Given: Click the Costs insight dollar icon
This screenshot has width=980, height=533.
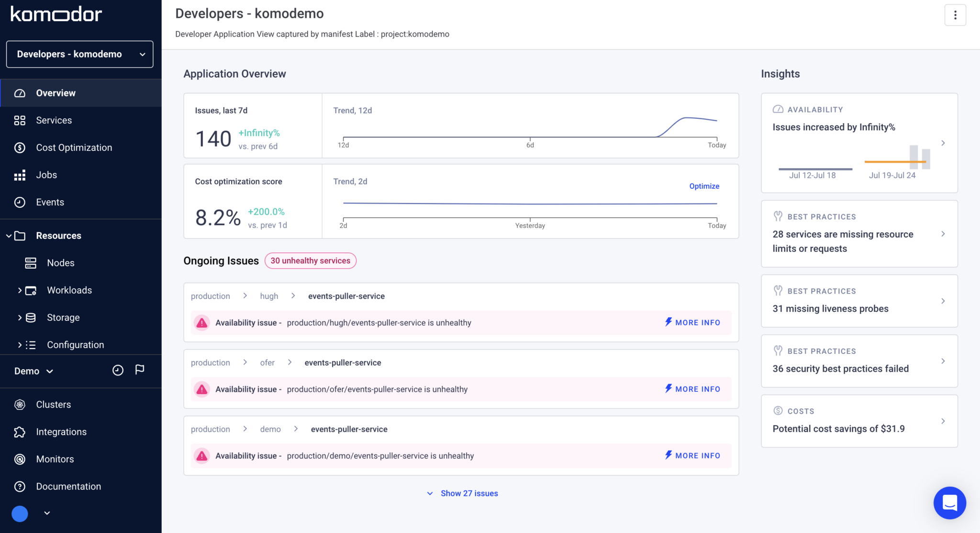Looking at the screenshot, I should pos(778,411).
